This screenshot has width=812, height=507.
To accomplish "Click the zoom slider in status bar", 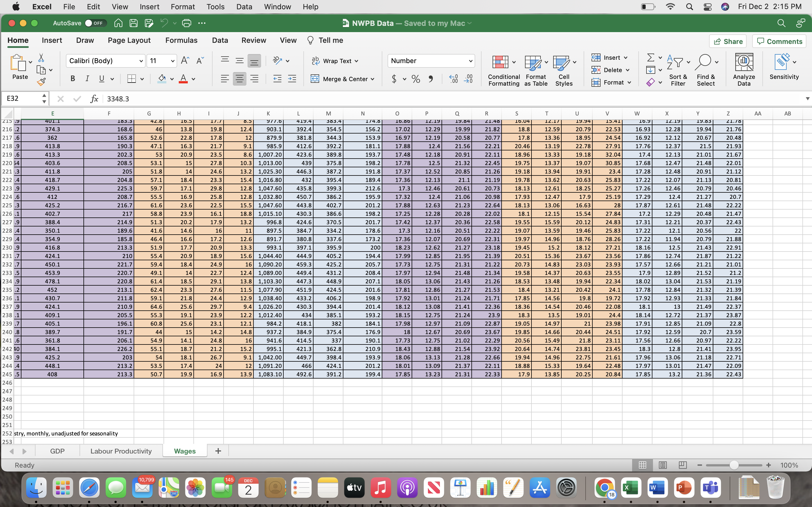I will coord(734,465).
